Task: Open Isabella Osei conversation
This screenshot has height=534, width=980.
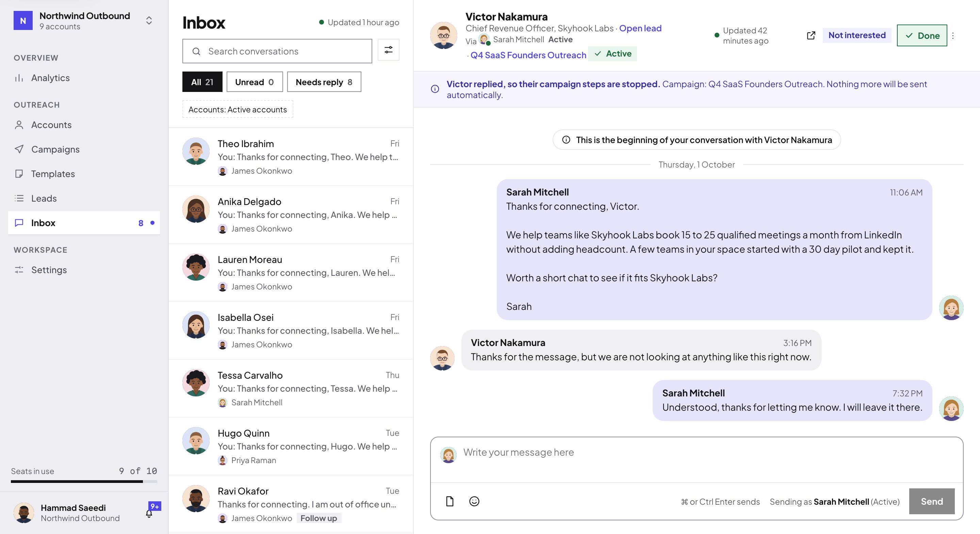Action: tap(291, 331)
